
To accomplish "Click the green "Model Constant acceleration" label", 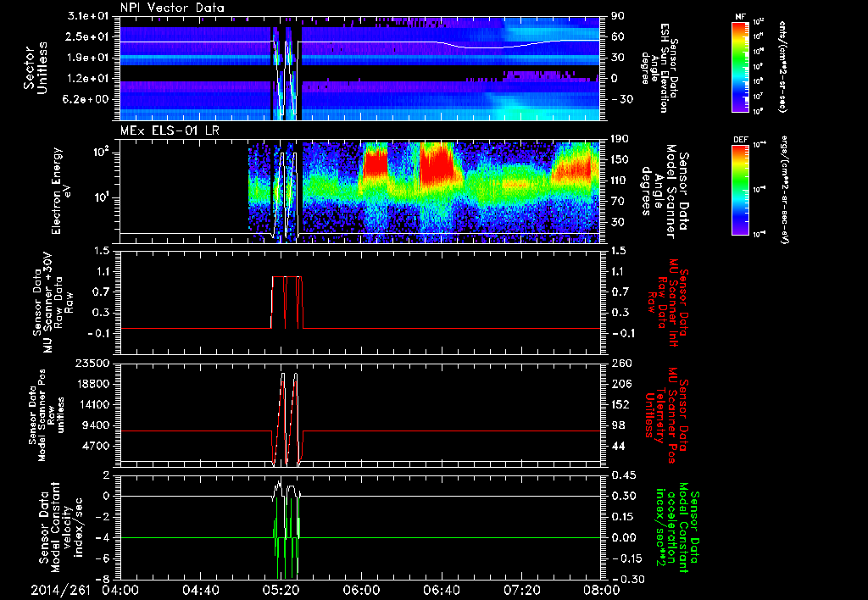I will point(677,527).
